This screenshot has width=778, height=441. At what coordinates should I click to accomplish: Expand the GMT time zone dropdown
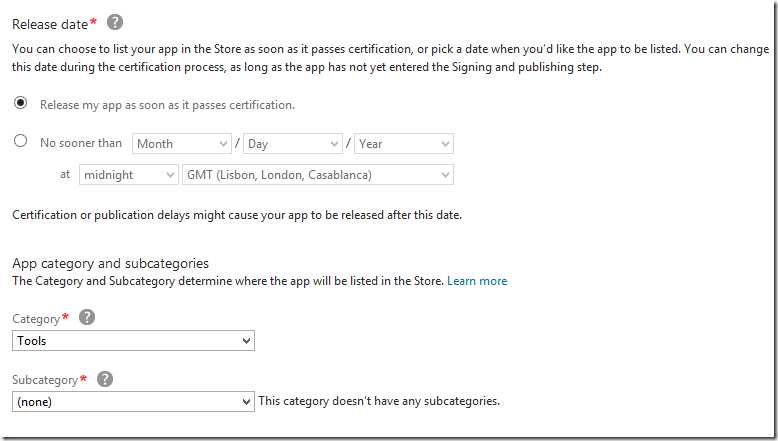click(318, 175)
